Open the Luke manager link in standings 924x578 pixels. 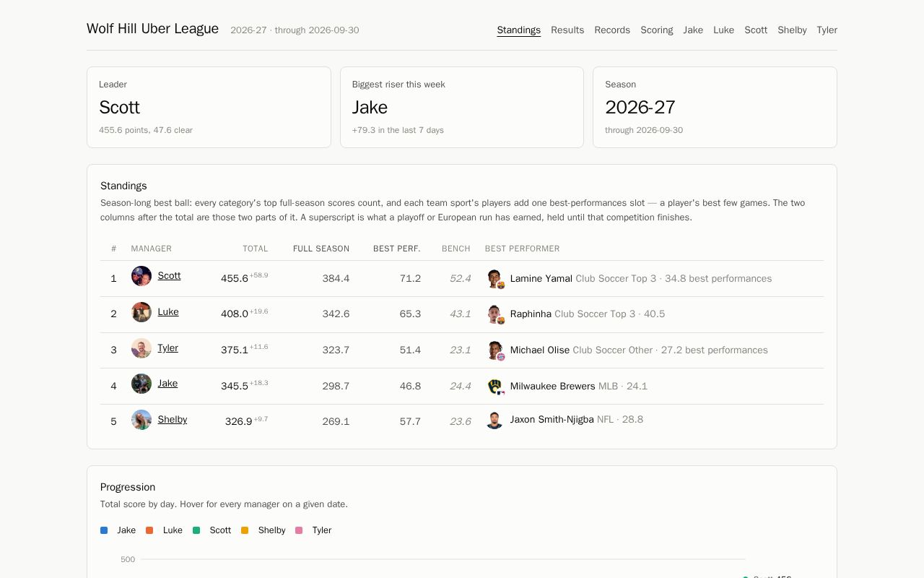(168, 312)
